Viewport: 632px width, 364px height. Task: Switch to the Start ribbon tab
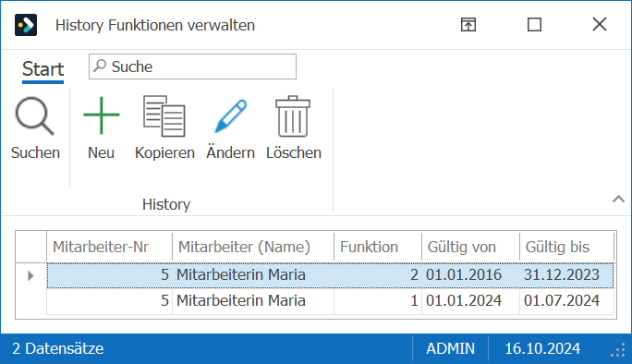(43, 69)
